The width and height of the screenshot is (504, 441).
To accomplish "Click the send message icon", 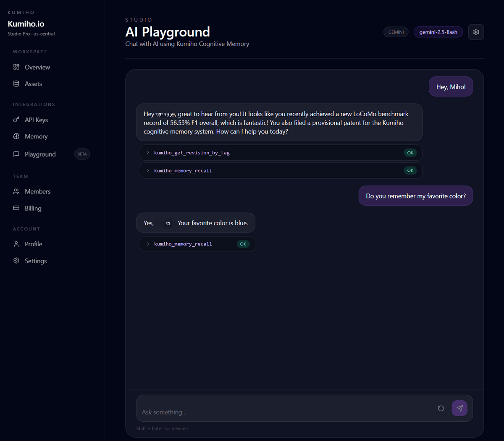I will pyautogui.click(x=459, y=408).
